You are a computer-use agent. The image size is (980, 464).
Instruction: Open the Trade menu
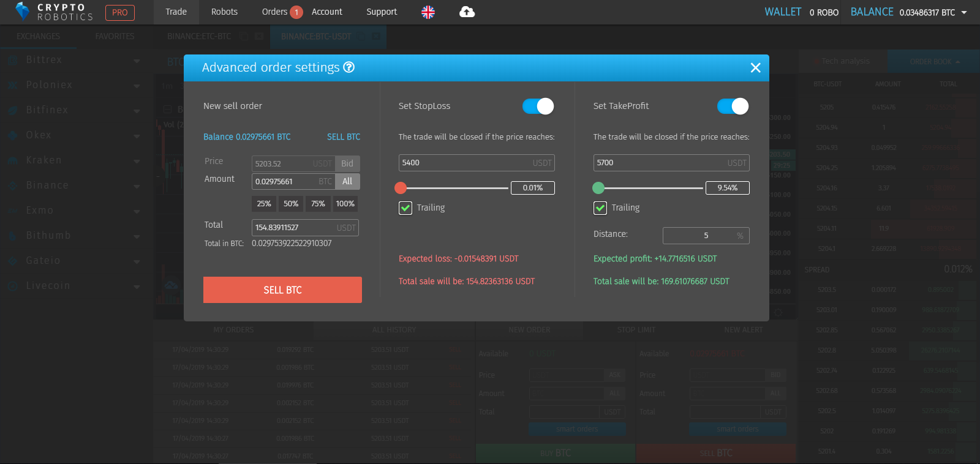pyautogui.click(x=176, y=12)
